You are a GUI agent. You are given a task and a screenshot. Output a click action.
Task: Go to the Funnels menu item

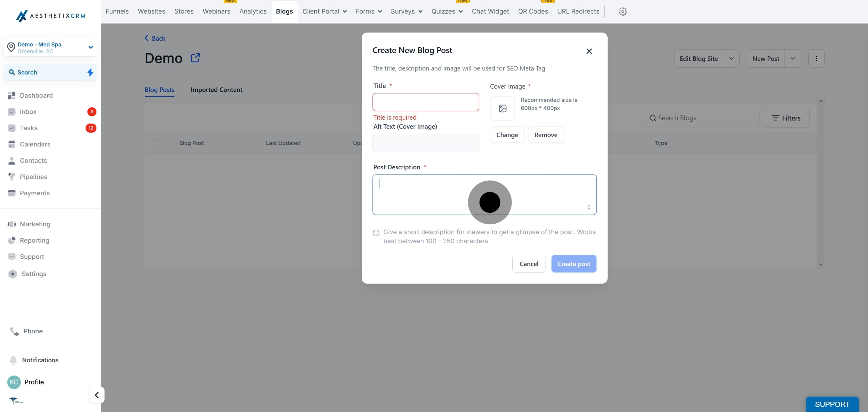tap(117, 11)
